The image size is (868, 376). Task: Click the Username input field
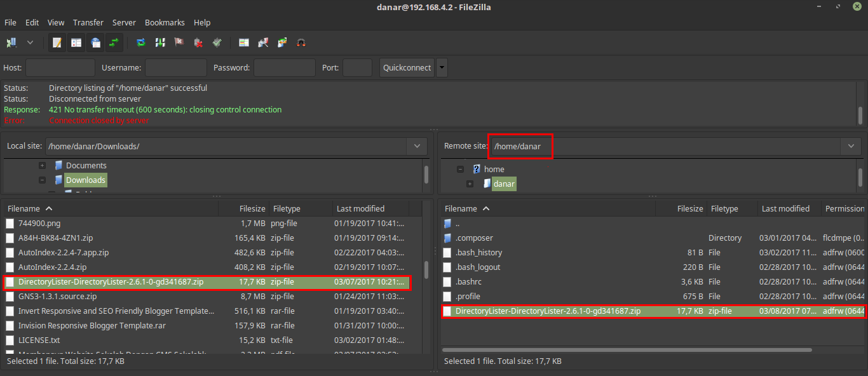point(176,68)
